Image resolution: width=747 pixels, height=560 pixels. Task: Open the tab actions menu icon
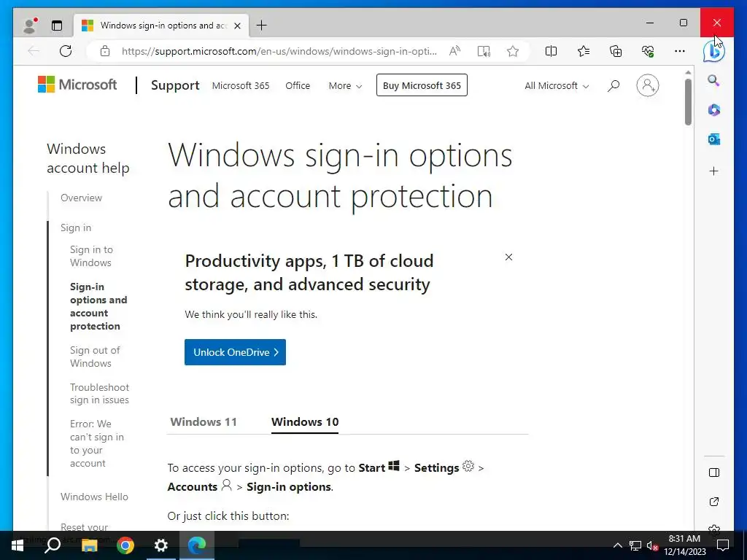[x=57, y=26]
